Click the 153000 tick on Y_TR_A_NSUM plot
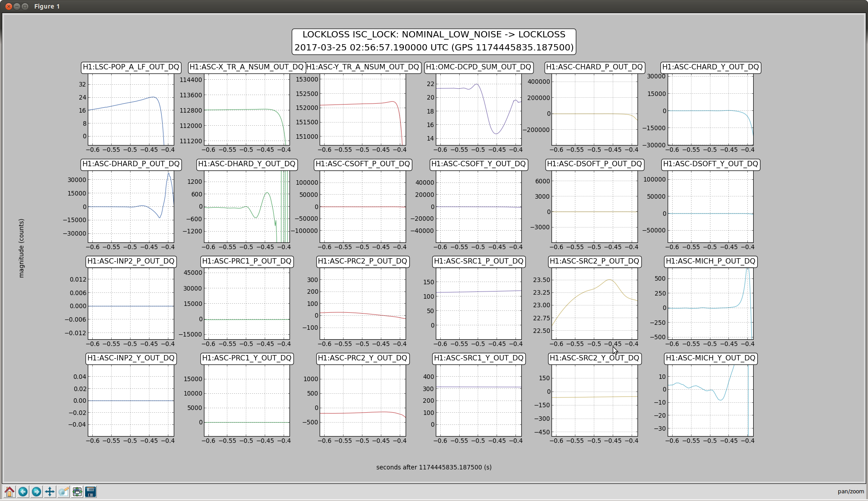The image size is (868, 501). coord(307,79)
